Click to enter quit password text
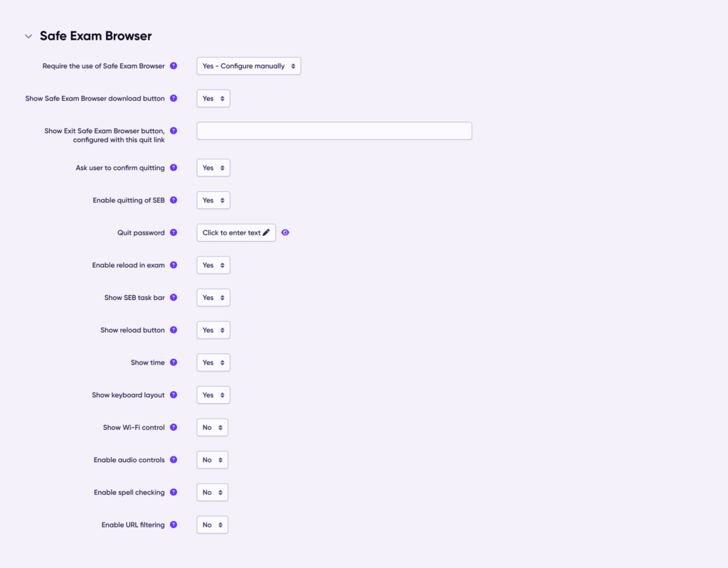728x568 pixels. pos(236,232)
